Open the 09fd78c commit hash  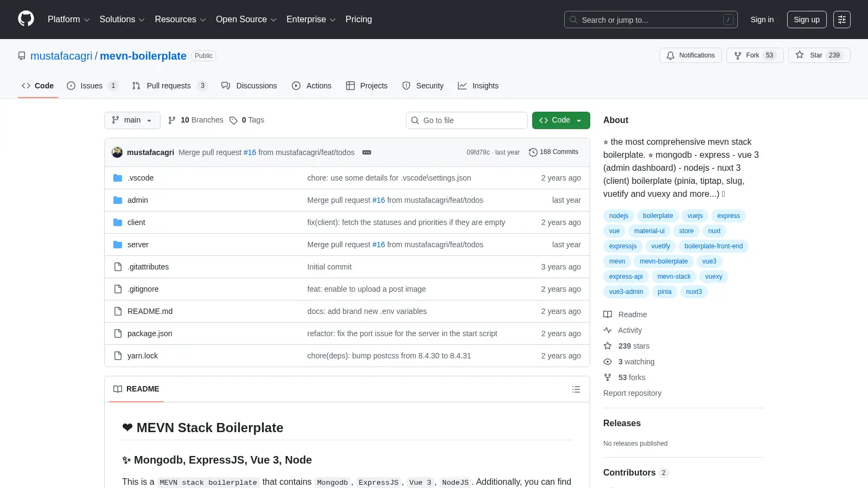[478, 152]
